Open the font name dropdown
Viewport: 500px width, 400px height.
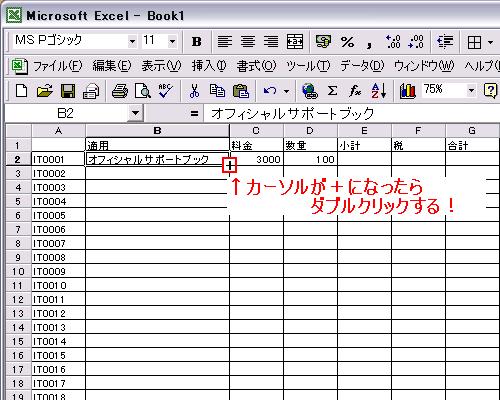(133, 42)
